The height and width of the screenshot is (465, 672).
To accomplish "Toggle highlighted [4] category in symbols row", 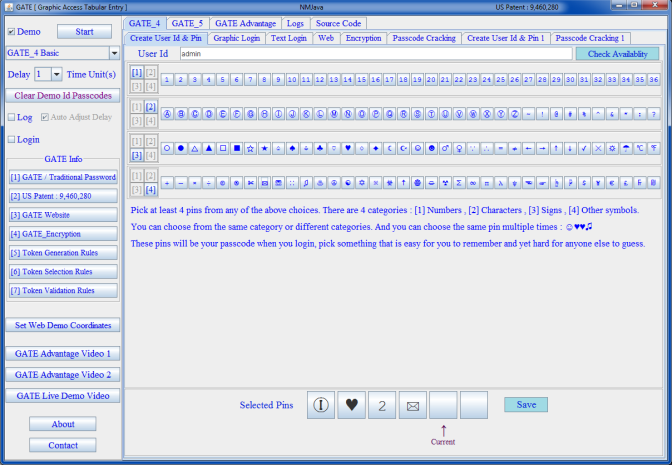I will [x=150, y=189].
